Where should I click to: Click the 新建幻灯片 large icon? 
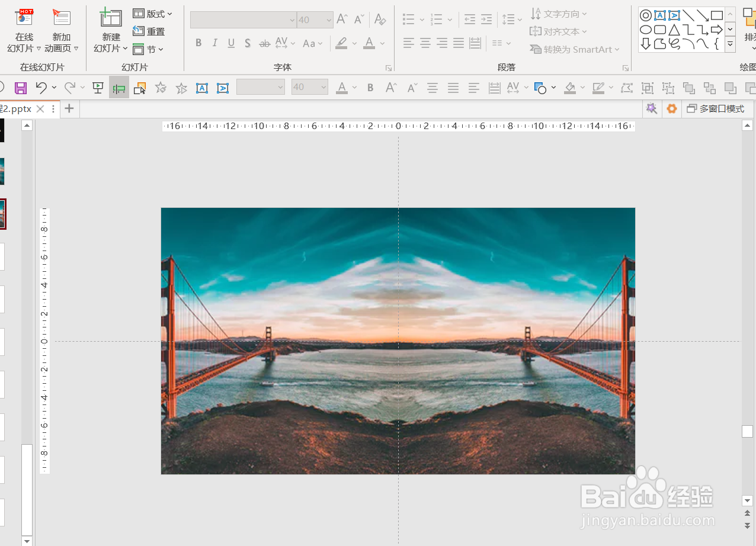click(111, 18)
